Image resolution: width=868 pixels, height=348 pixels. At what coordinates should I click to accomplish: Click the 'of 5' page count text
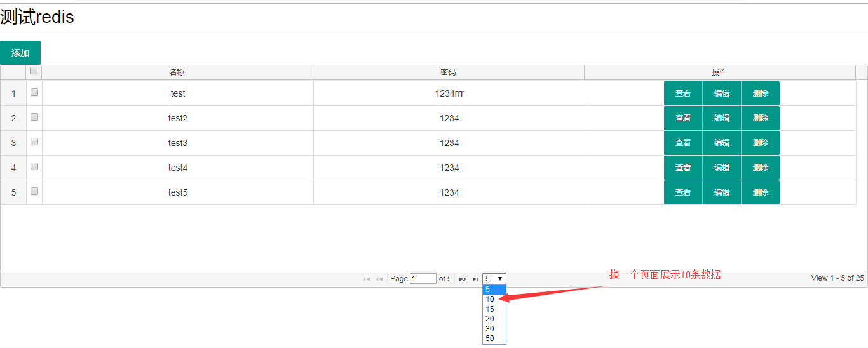(445, 279)
